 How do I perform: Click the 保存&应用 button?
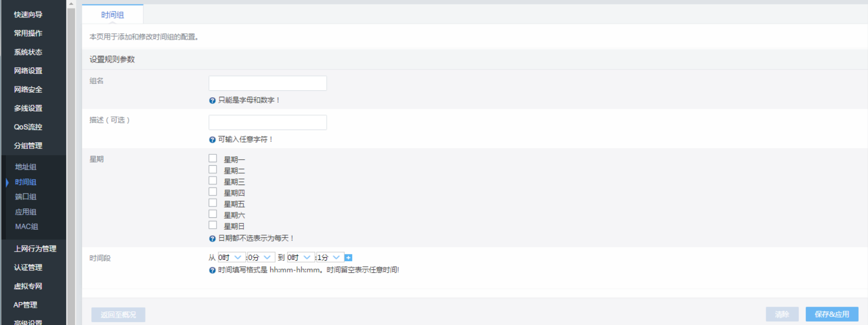832,314
